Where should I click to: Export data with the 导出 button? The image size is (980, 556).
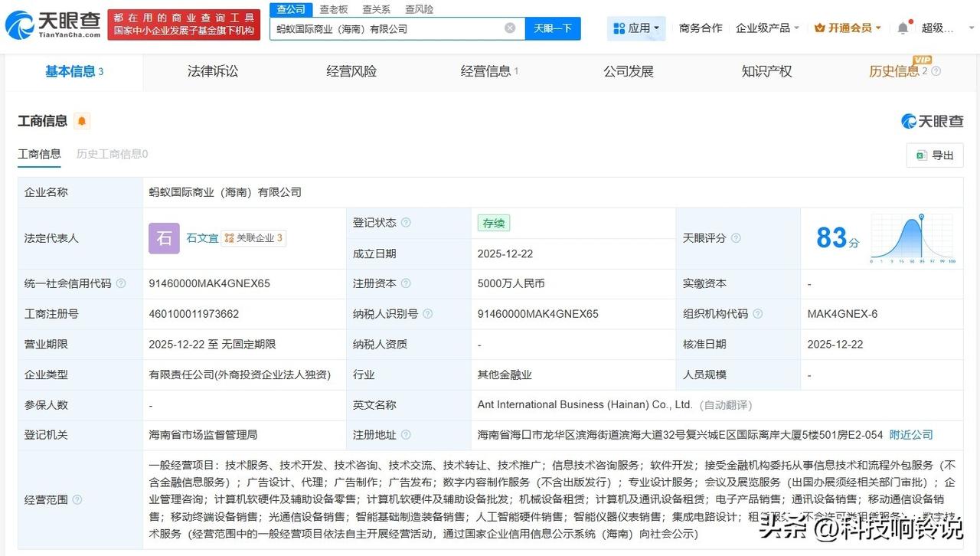[935, 155]
